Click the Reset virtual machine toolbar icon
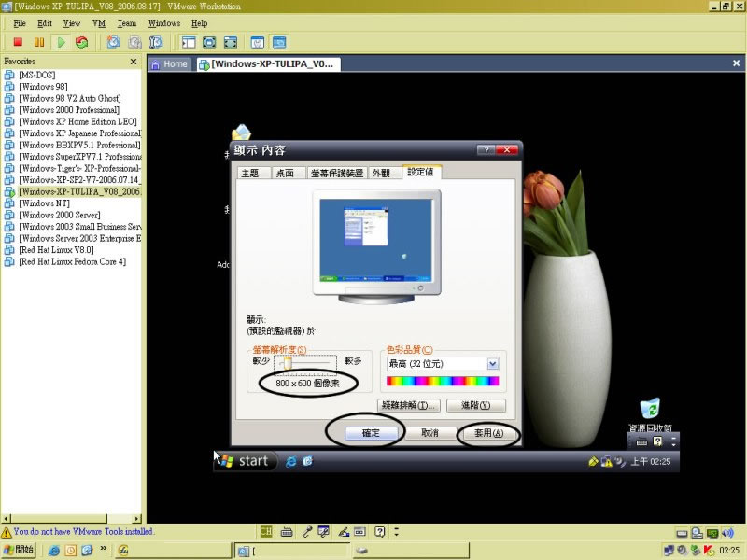 click(x=82, y=42)
